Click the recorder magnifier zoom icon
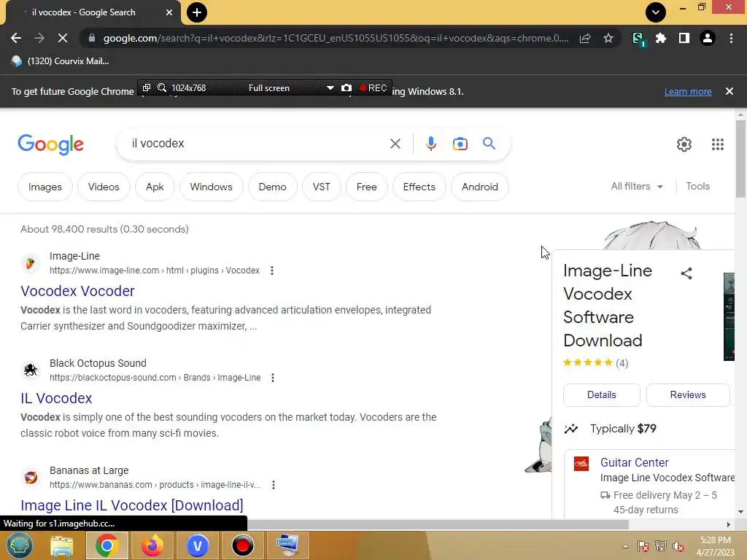The height and width of the screenshot is (560, 747). (162, 87)
